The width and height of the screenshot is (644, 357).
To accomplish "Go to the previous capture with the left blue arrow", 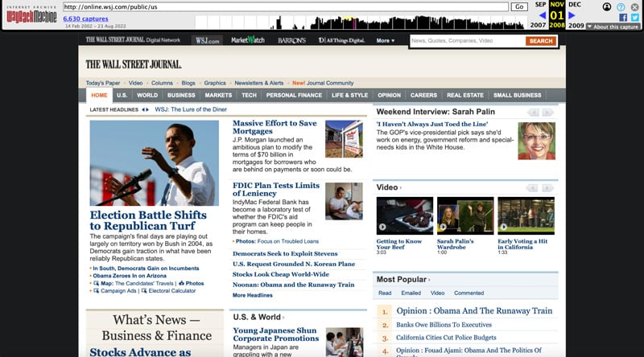I will 543,15.
